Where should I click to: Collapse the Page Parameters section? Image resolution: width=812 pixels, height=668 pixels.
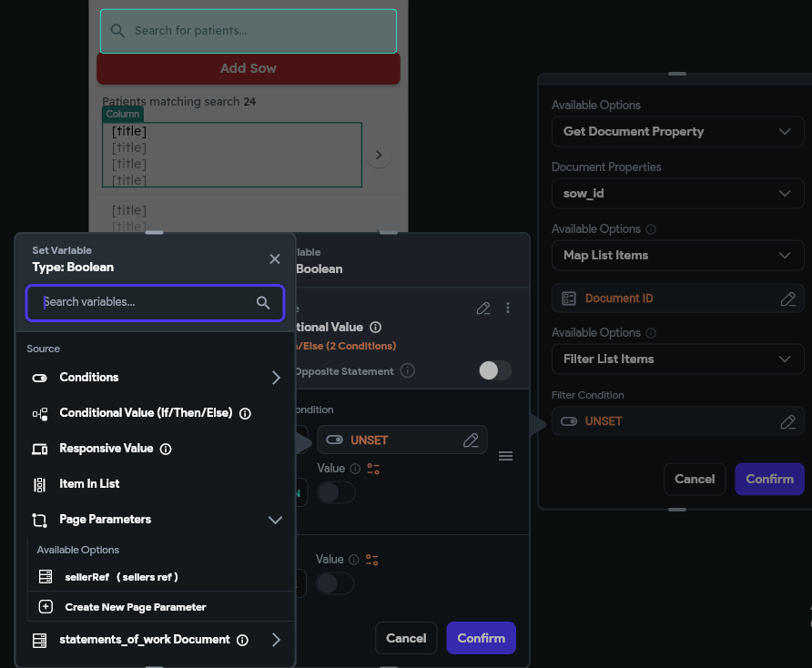click(x=275, y=520)
